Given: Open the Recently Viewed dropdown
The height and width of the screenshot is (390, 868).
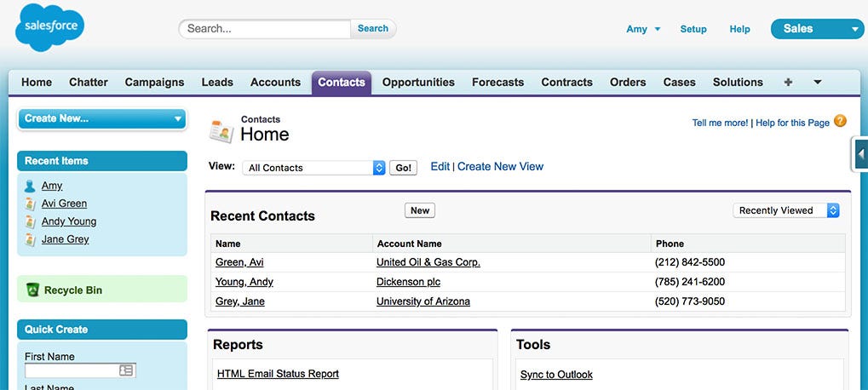Looking at the screenshot, I should click(786, 211).
